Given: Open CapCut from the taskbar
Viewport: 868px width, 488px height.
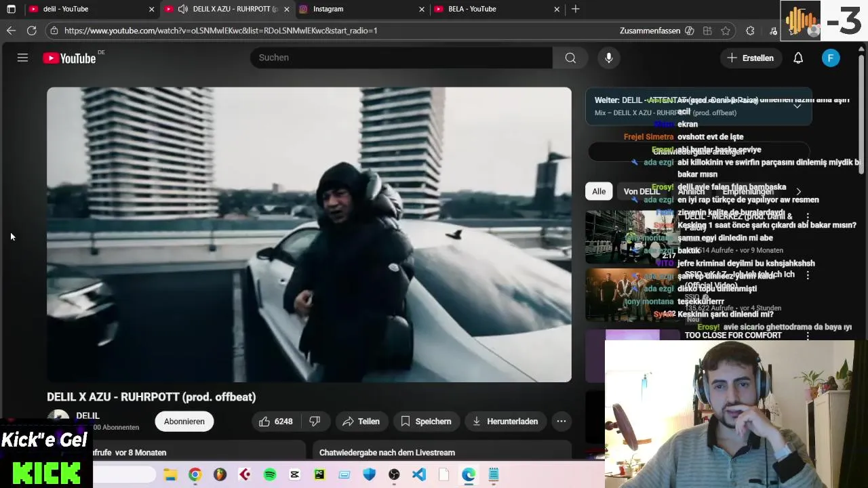Looking at the screenshot, I should [294, 474].
